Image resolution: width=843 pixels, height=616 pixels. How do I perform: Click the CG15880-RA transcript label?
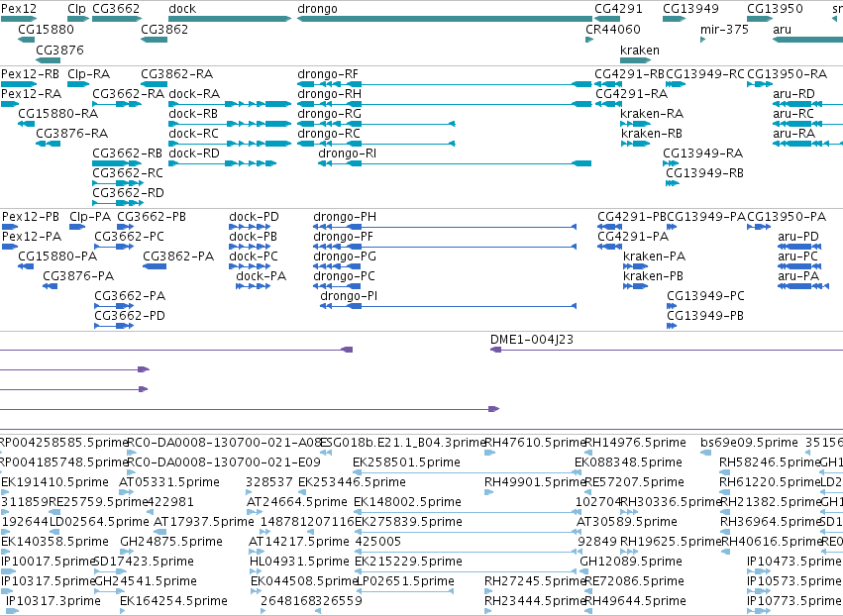pos(58,114)
